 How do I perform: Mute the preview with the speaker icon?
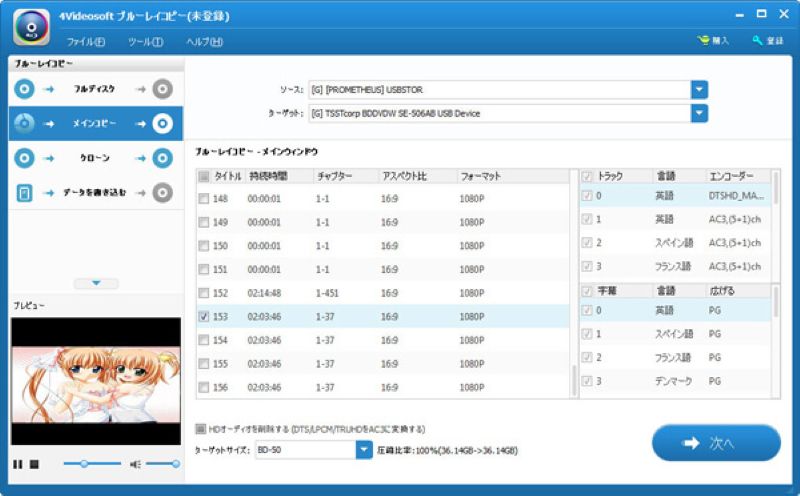click(x=135, y=464)
